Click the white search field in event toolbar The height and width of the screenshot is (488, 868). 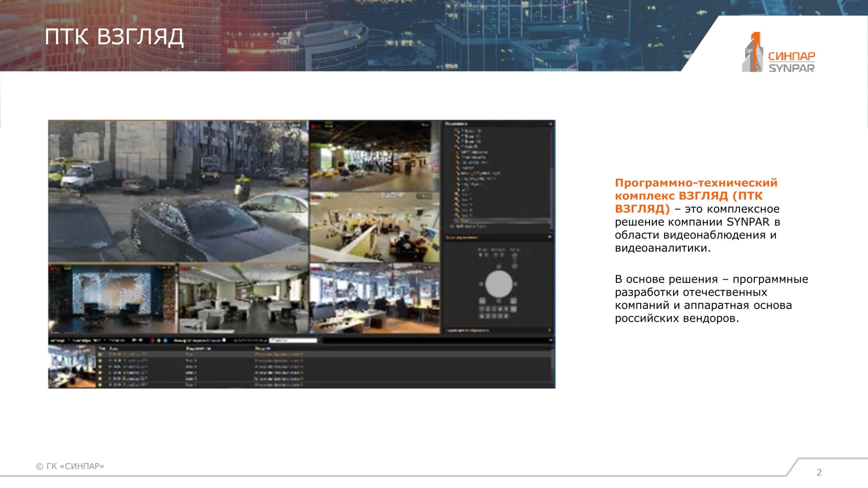293,340
